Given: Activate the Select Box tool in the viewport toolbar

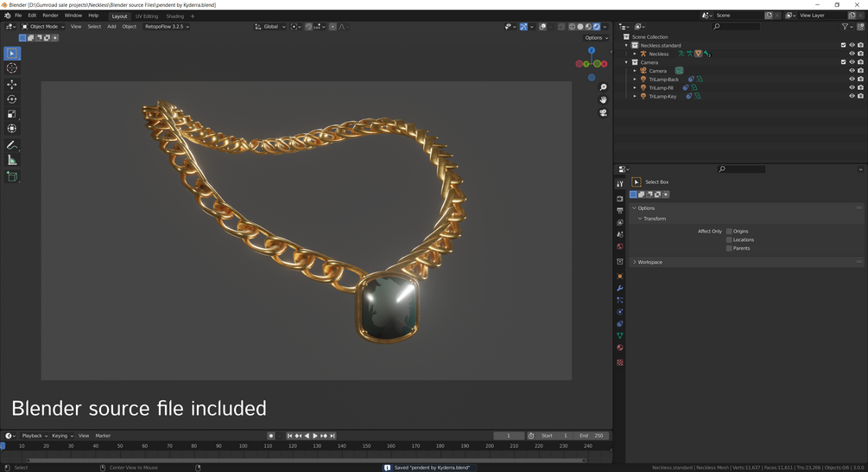Looking at the screenshot, I should (x=11, y=54).
